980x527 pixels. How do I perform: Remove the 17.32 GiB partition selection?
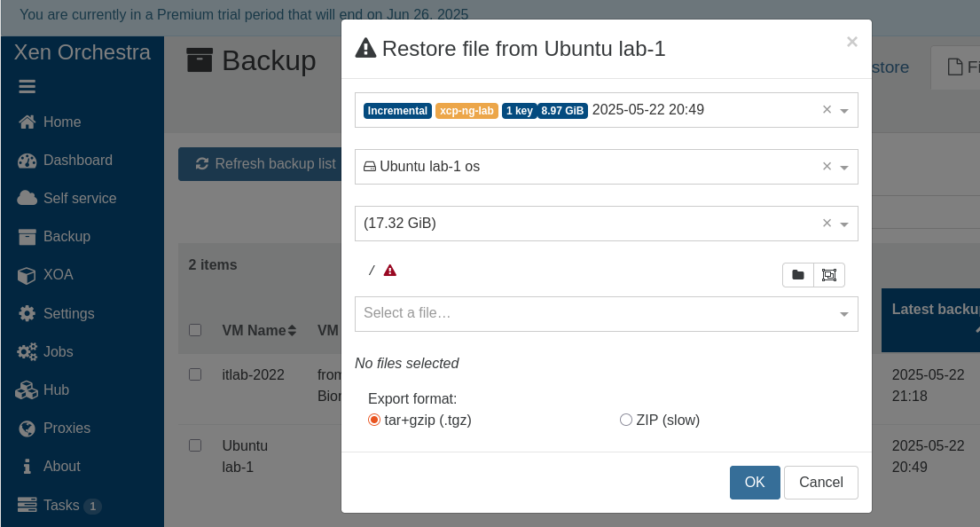(x=827, y=224)
